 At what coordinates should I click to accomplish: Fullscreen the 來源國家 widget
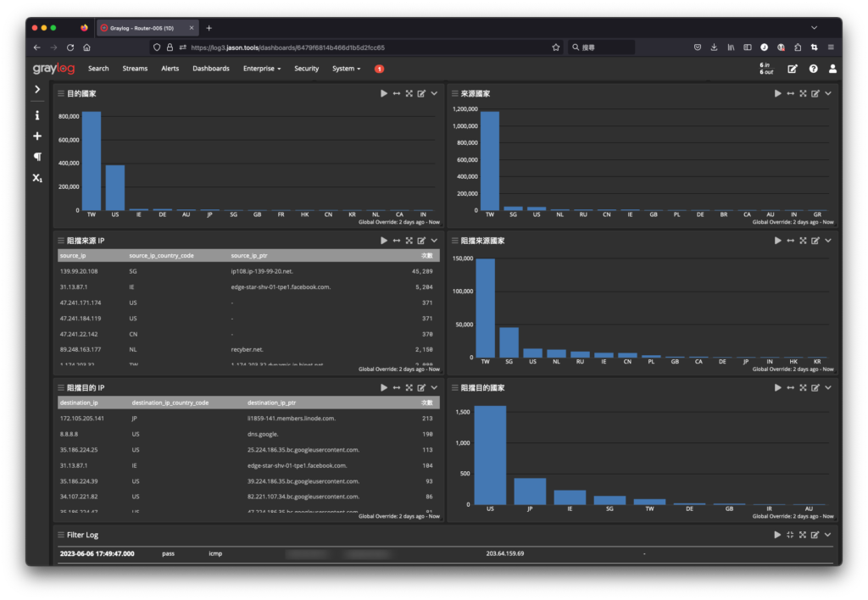tap(804, 93)
